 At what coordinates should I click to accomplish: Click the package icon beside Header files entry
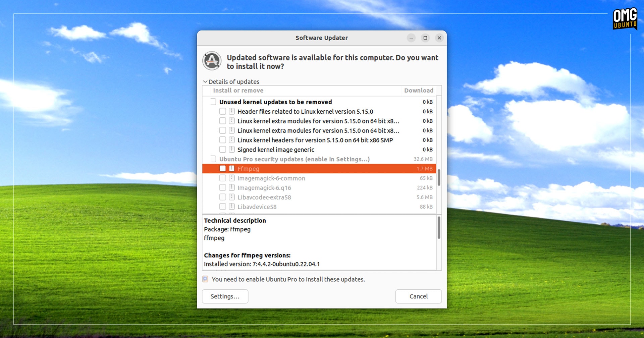point(231,111)
